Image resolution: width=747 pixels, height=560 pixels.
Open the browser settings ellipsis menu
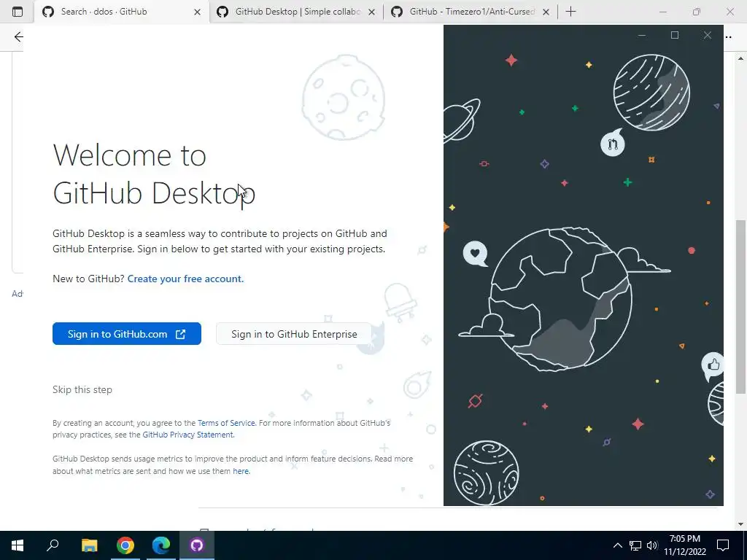click(x=729, y=36)
